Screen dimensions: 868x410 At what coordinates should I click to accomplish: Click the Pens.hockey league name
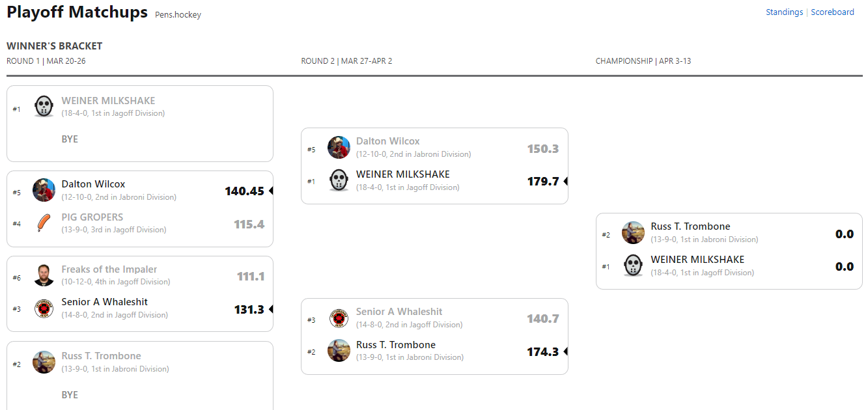click(x=178, y=15)
